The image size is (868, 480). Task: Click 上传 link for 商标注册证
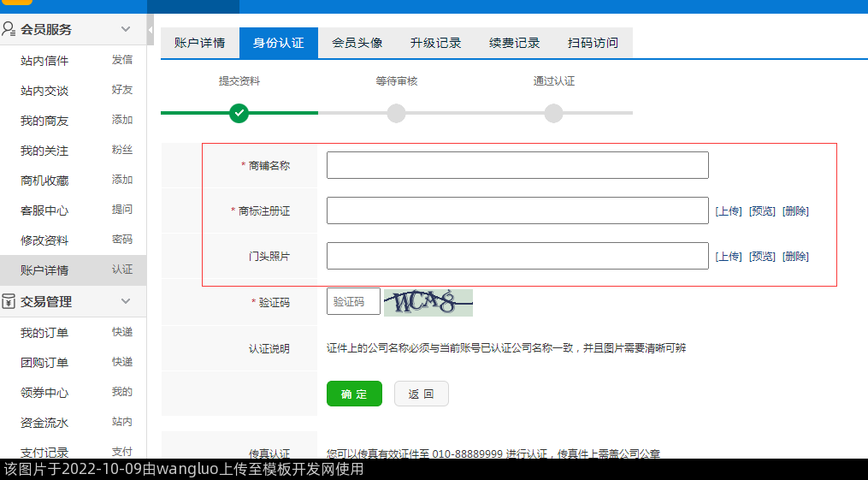(x=729, y=211)
